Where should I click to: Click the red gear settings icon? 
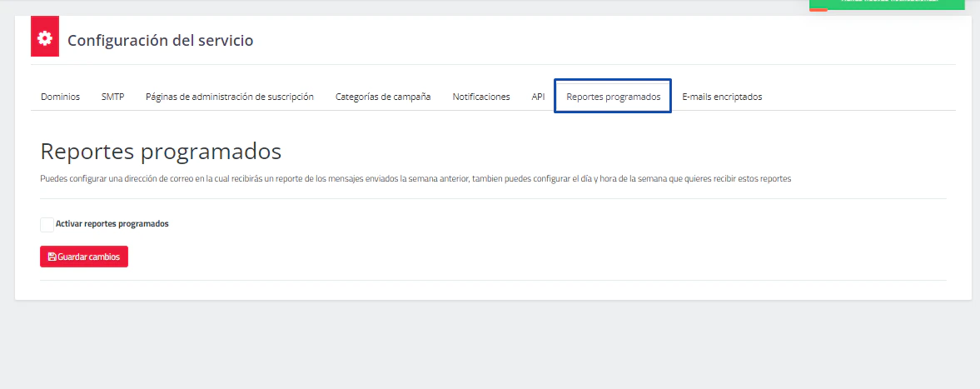tap(45, 37)
